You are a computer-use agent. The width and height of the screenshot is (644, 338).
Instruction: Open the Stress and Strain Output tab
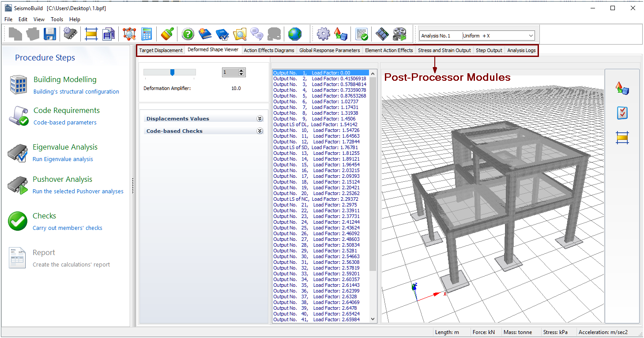(444, 50)
